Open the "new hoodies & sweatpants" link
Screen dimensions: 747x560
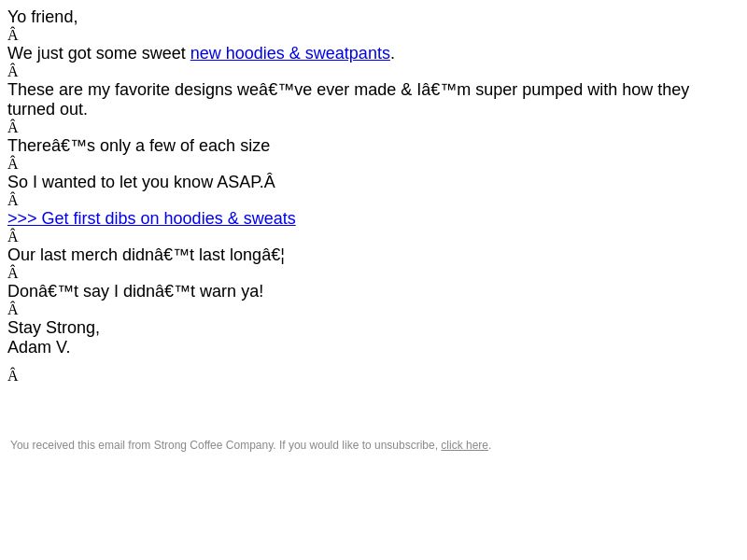point(290,53)
